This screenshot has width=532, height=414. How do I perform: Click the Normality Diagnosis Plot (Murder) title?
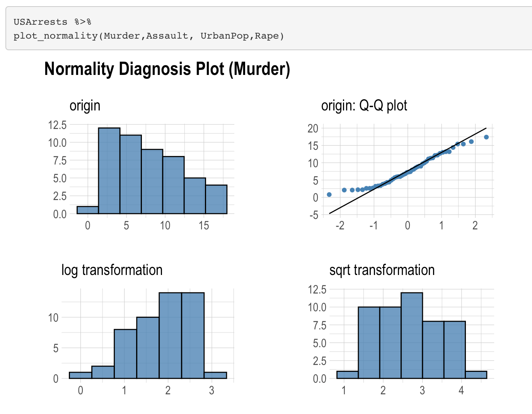(x=167, y=69)
